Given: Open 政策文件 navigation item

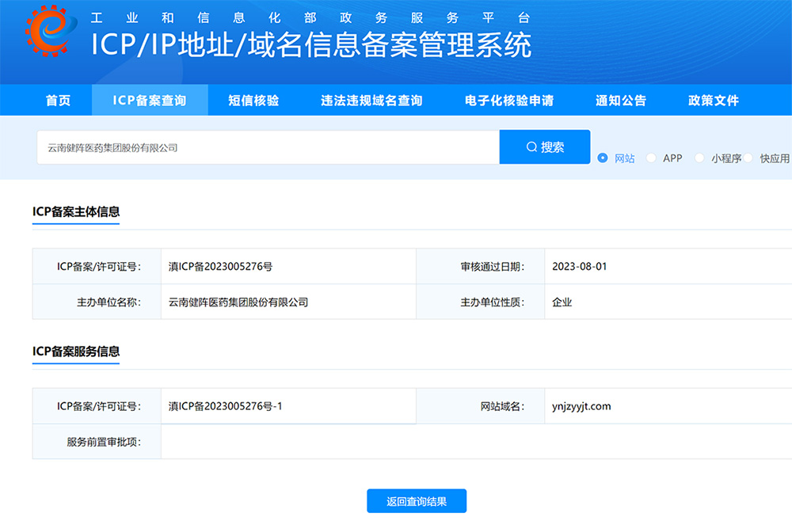Looking at the screenshot, I should [714, 101].
